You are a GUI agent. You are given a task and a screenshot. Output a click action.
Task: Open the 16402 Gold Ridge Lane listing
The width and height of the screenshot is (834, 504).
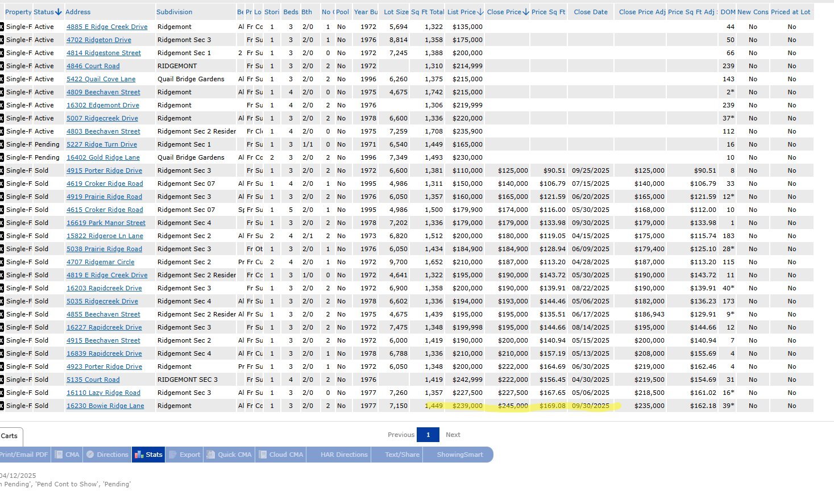coord(103,157)
